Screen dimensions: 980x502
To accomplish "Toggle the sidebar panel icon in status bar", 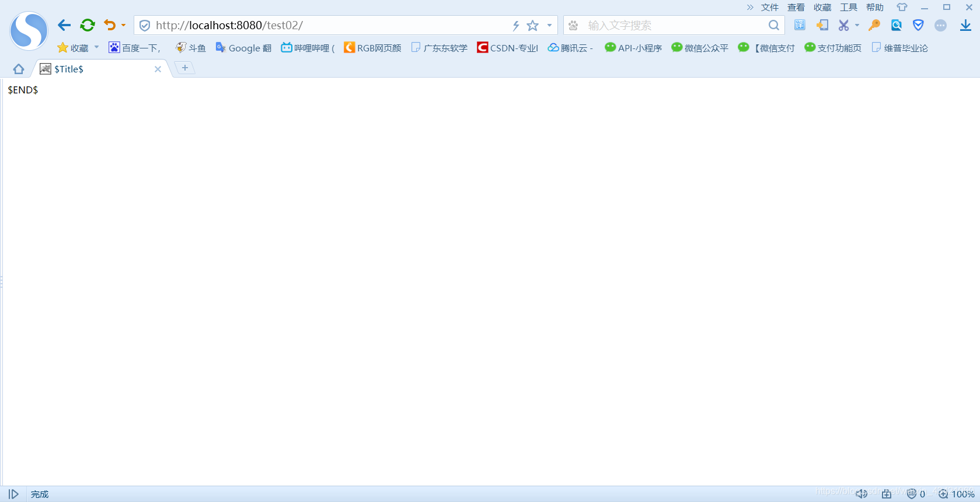I will 13,494.
